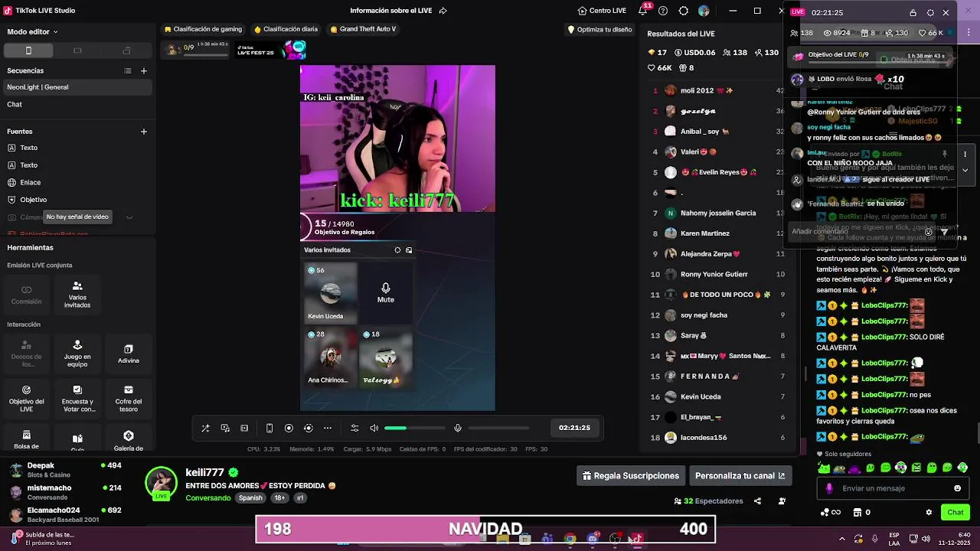This screenshot has width=980, height=551.
Task: Mute the speaker volume icon
Action: tap(374, 428)
